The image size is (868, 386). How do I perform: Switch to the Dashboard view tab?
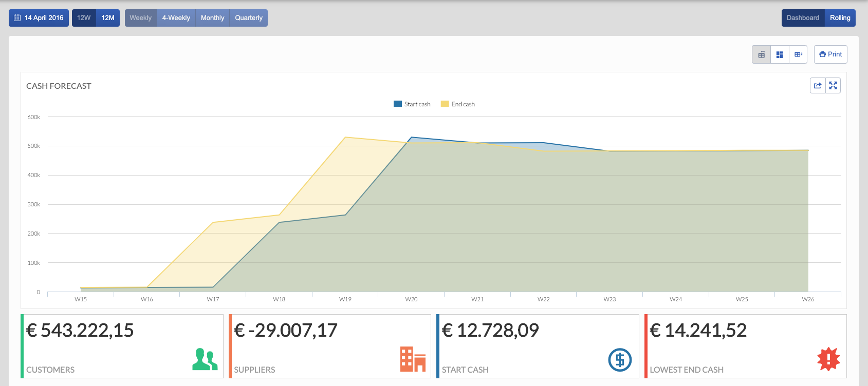point(803,18)
